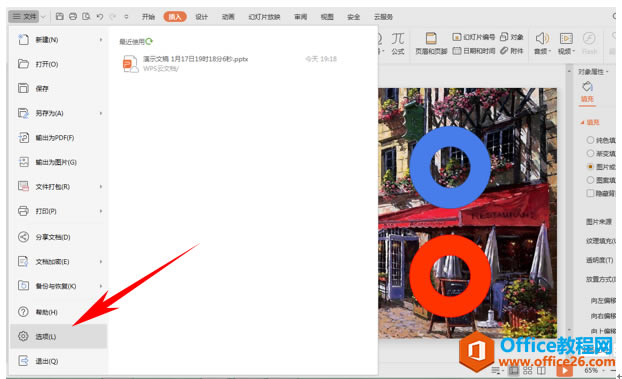Select 文档加密(E) in the file menu
622x379 pixels.
click(59, 262)
